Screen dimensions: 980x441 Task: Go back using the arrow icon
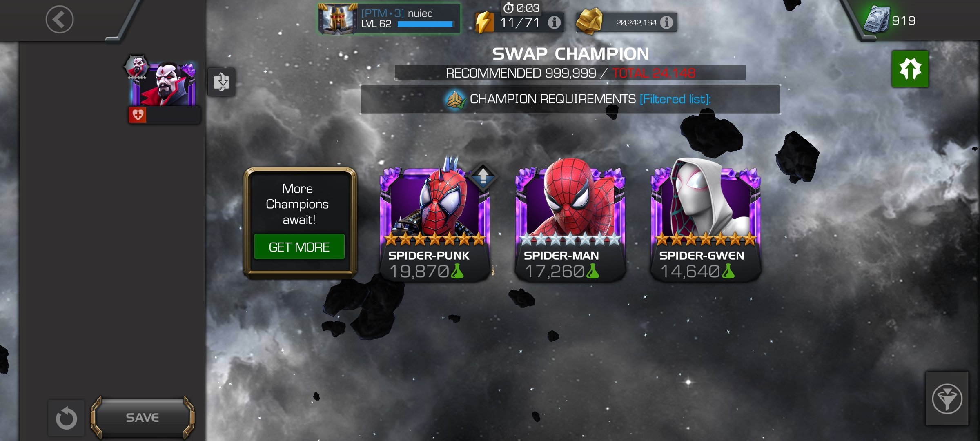[x=60, y=19]
